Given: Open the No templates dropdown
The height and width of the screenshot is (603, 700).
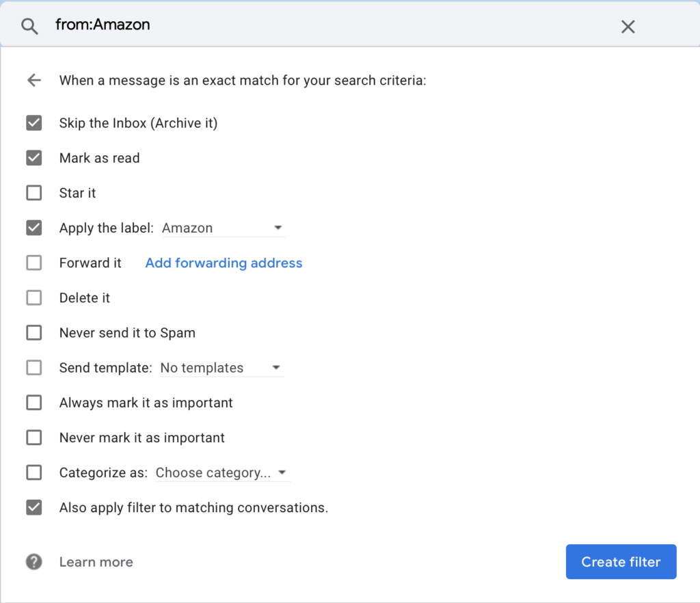Looking at the screenshot, I should [x=222, y=368].
